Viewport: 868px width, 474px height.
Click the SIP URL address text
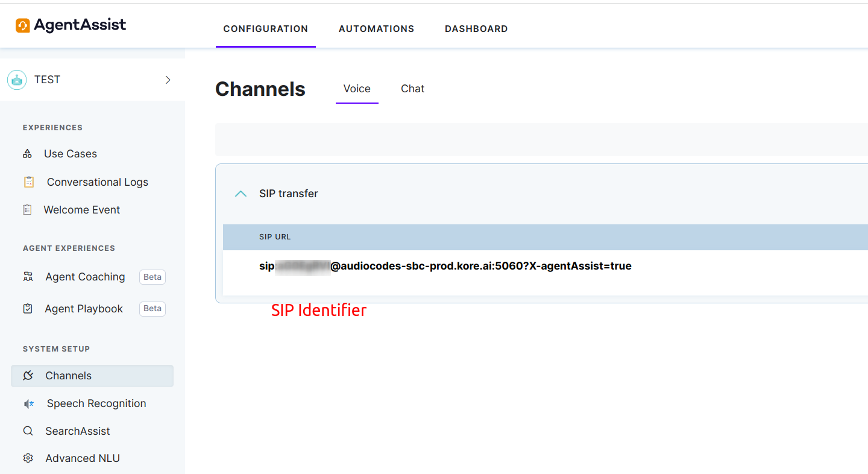click(x=445, y=266)
